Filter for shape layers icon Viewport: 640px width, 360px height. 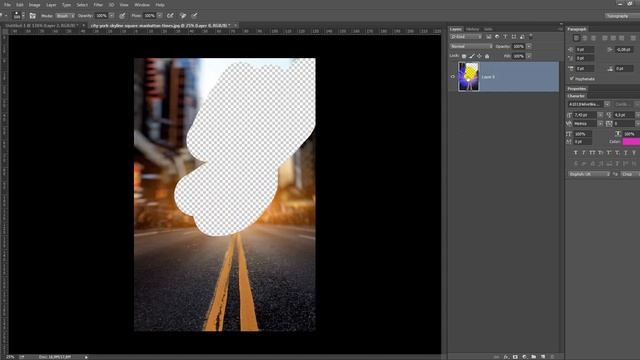[x=513, y=37]
